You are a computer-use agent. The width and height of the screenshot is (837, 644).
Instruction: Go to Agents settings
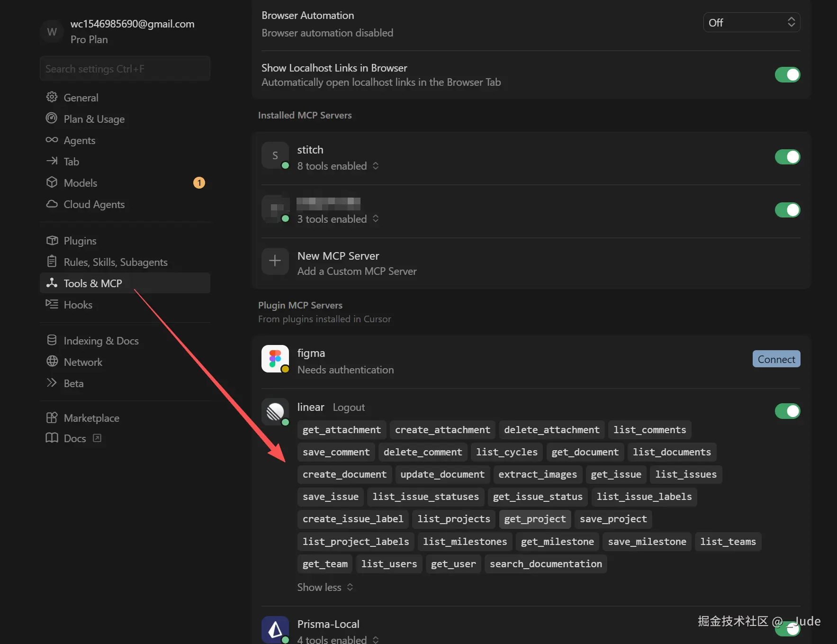tap(125, 140)
